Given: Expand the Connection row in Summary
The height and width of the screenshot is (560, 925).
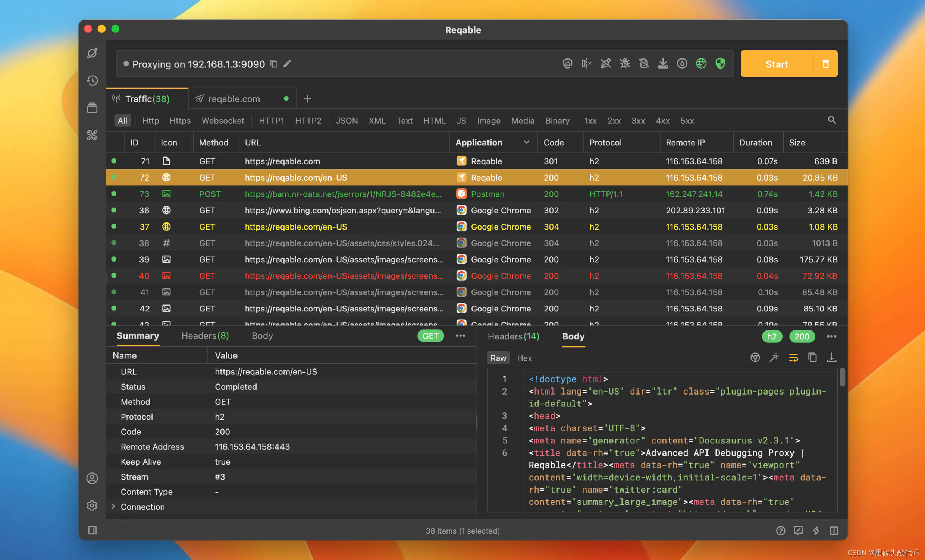Looking at the screenshot, I should [x=113, y=506].
